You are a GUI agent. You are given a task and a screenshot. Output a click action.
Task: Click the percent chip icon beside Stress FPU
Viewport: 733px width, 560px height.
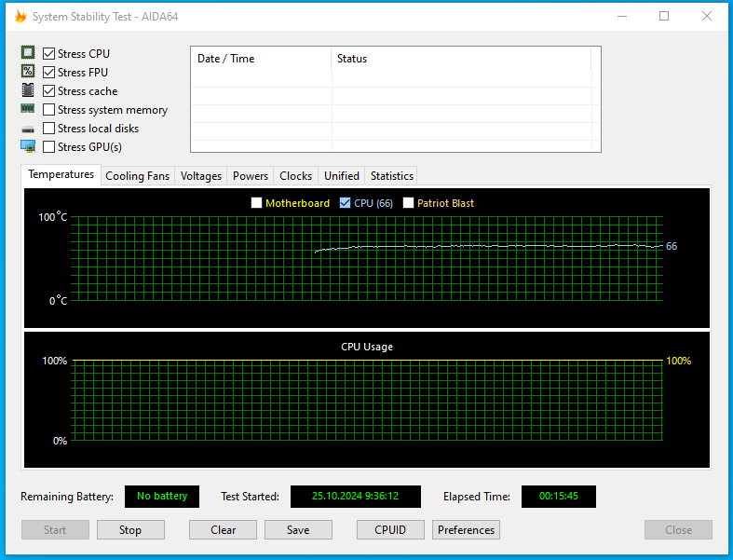point(28,71)
